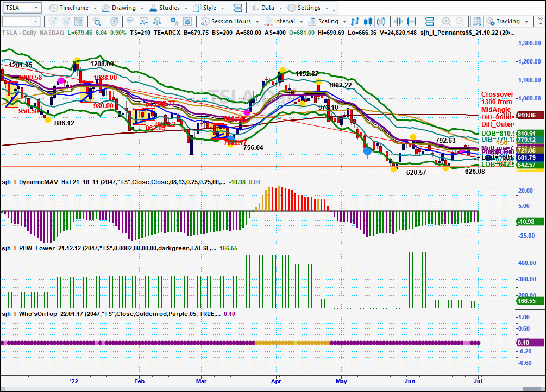Open the Settings menu
Screen dimensions: 546x392
point(309,8)
